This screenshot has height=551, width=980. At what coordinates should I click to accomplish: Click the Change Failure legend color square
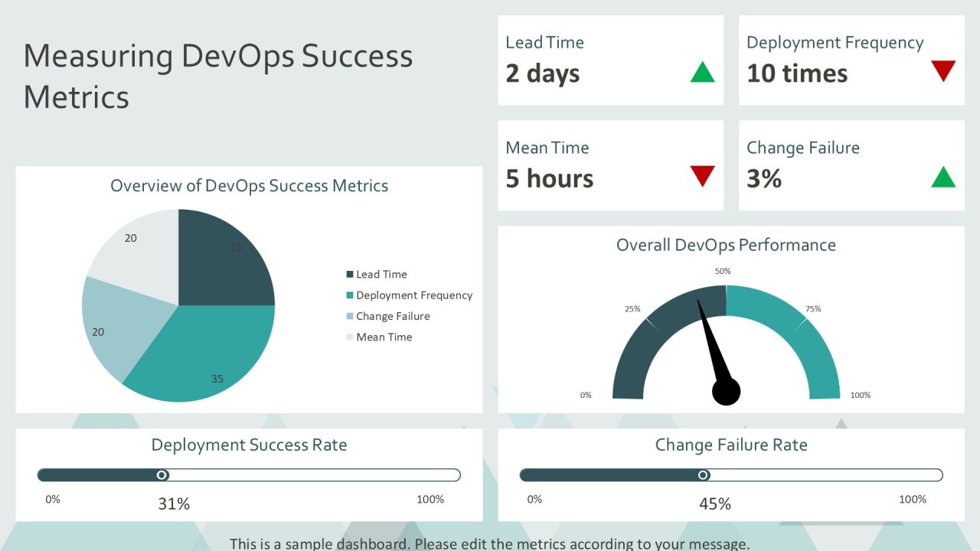(x=350, y=316)
